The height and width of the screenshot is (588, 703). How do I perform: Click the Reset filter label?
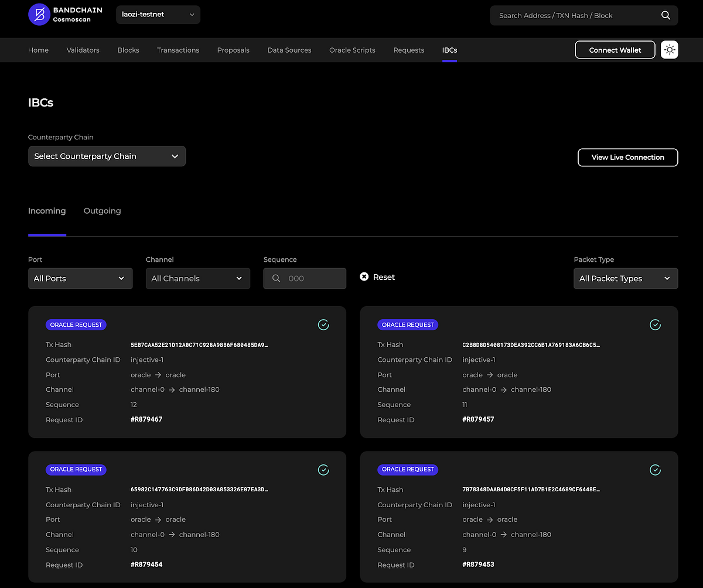click(384, 277)
